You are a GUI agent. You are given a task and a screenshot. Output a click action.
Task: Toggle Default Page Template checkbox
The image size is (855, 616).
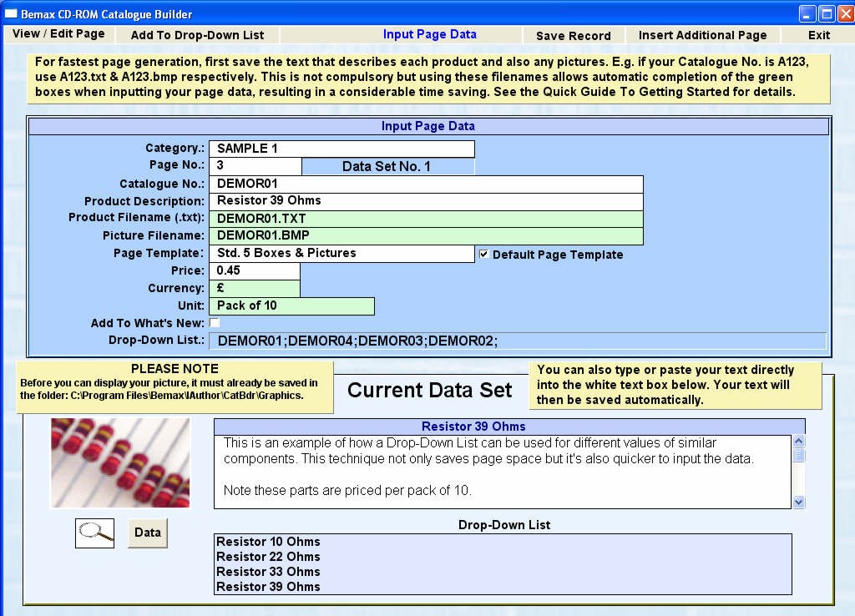[x=483, y=254]
